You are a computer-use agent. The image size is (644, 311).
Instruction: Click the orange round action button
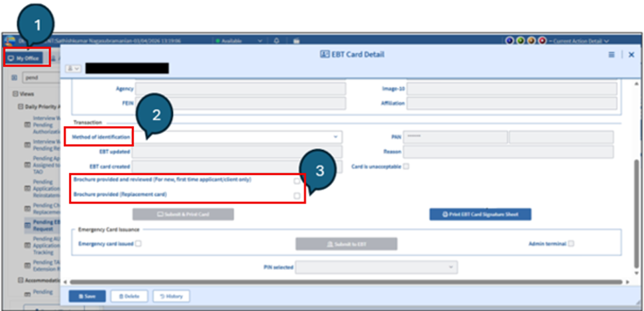531,41
